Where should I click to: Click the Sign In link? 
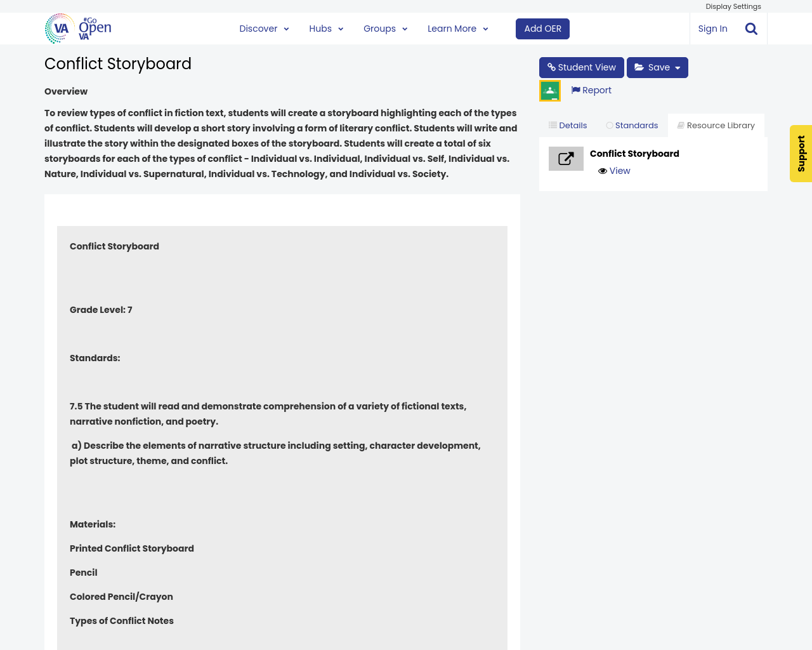[712, 29]
